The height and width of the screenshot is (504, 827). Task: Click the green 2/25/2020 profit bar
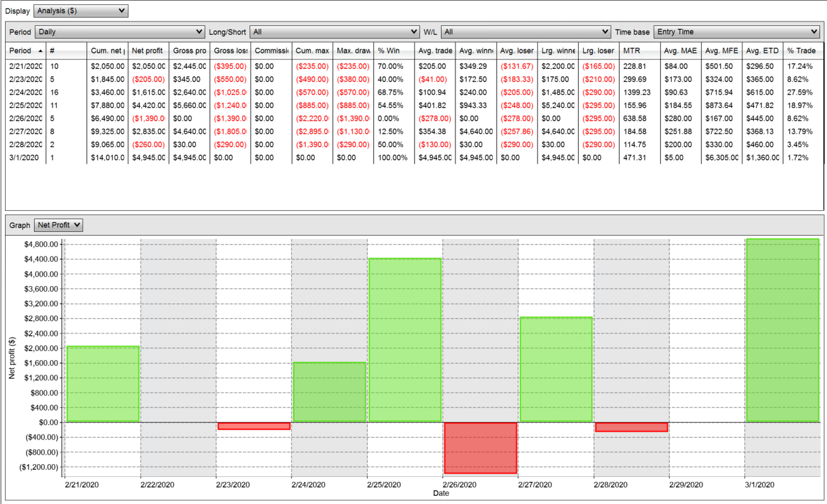click(405, 340)
